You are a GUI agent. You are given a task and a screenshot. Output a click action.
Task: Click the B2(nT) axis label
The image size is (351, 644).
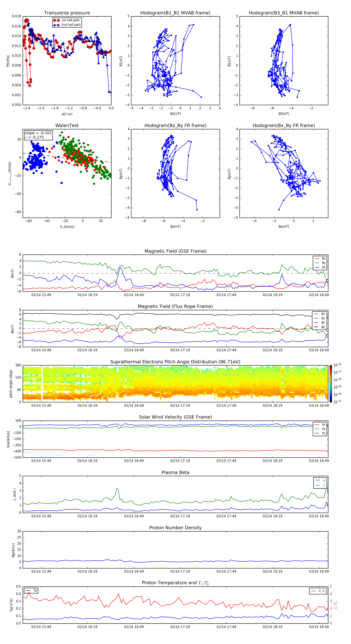coord(175,114)
